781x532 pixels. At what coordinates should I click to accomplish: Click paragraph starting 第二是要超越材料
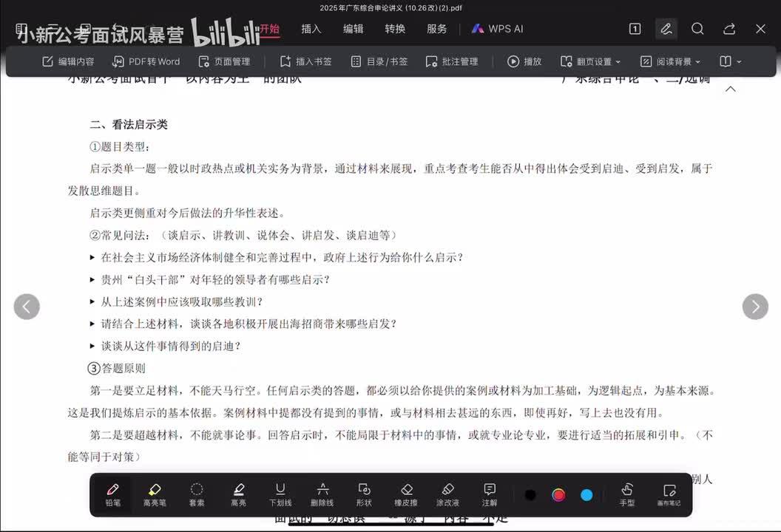click(391, 446)
